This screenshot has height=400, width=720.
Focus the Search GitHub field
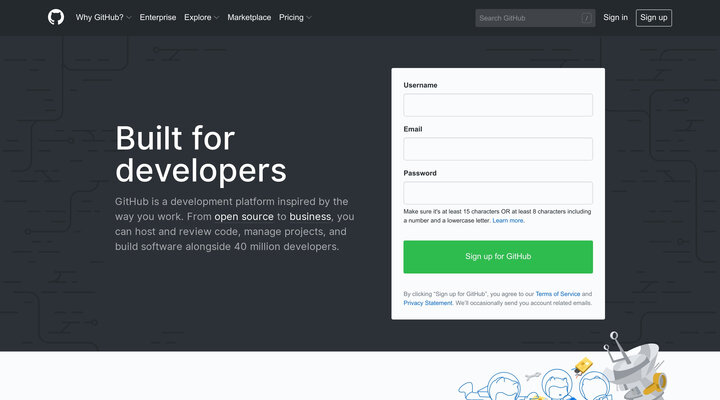535,18
